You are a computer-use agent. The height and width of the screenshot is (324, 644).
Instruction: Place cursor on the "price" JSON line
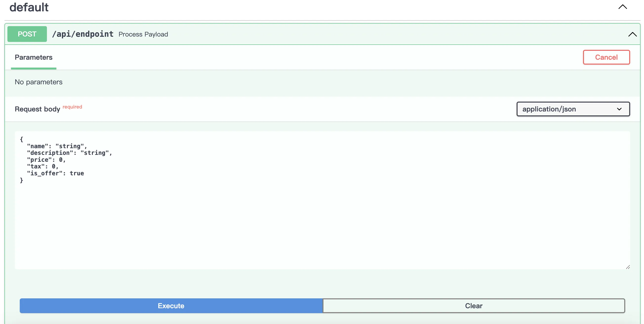click(x=46, y=160)
